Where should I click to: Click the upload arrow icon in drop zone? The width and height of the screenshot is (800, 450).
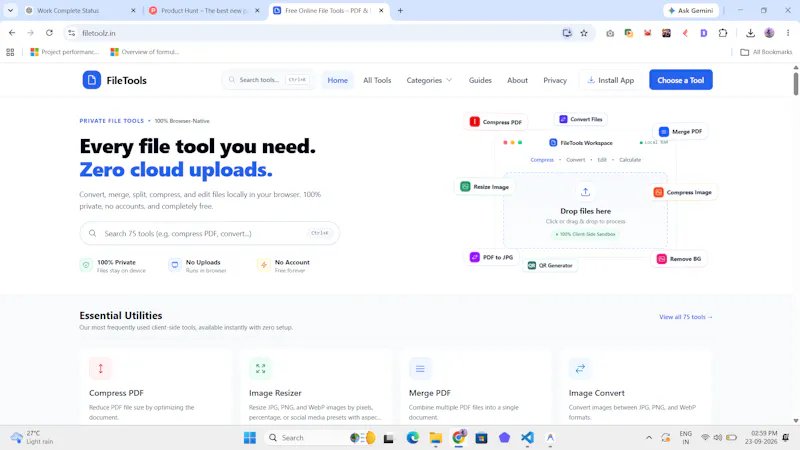(585, 192)
